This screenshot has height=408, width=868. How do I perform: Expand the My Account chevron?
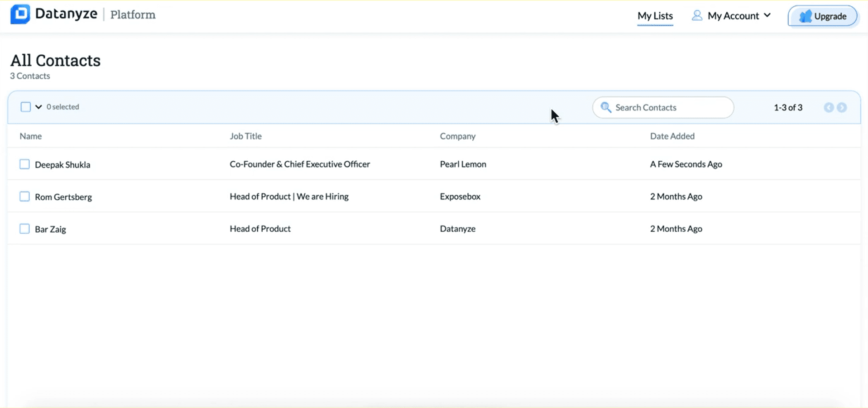click(x=767, y=15)
